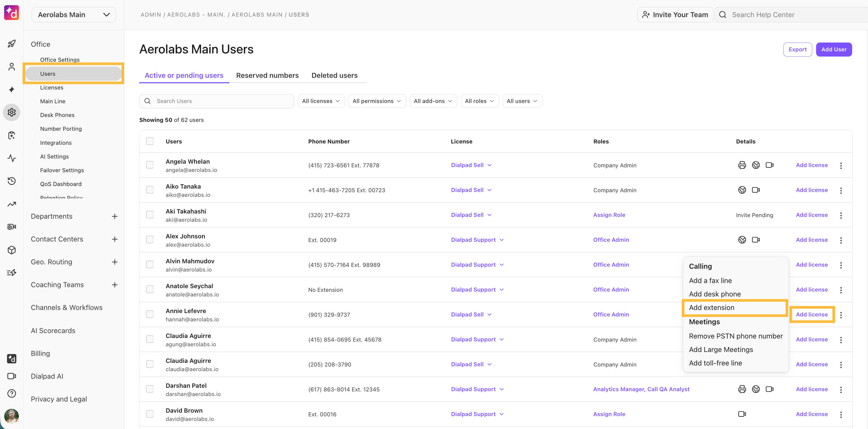Focus the Search Users field
Screen dimensions: 868x429
tap(217, 101)
